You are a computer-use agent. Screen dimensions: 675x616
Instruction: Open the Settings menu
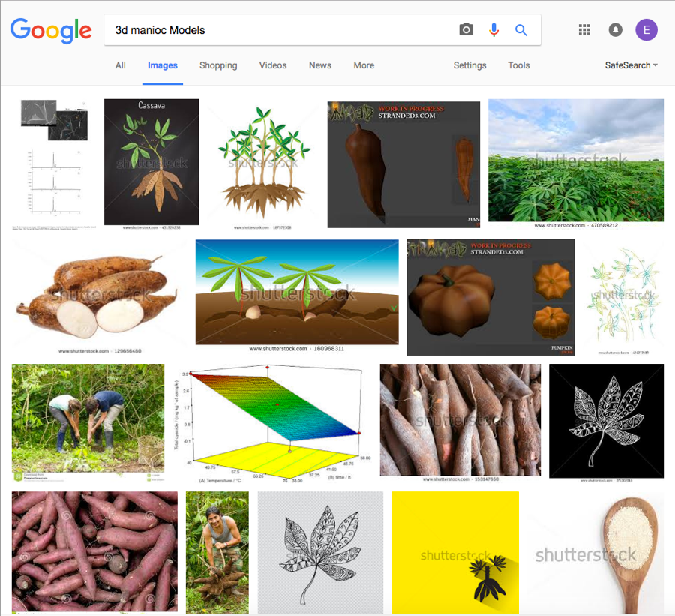[x=469, y=65]
